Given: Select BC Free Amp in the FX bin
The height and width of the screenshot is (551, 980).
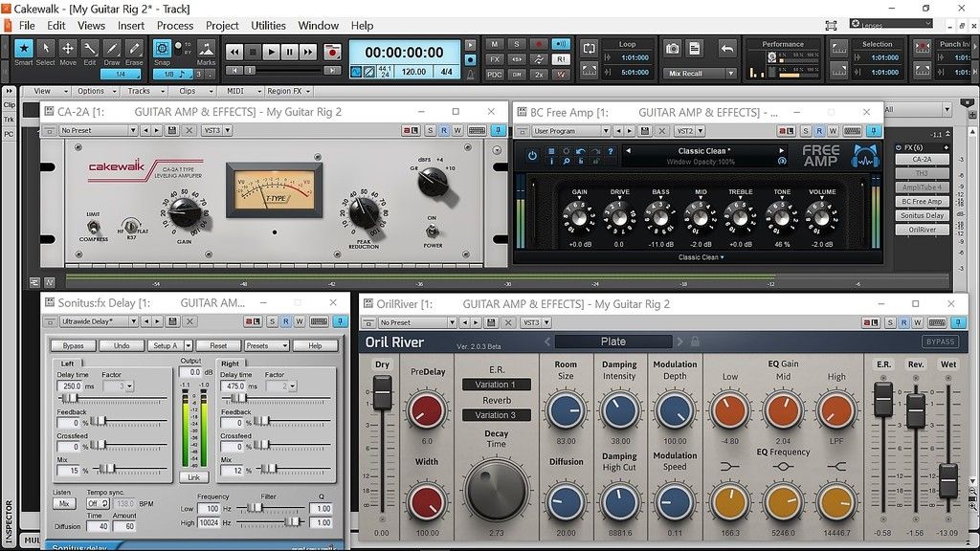Looking at the screenshot, I should pos(922,201).
